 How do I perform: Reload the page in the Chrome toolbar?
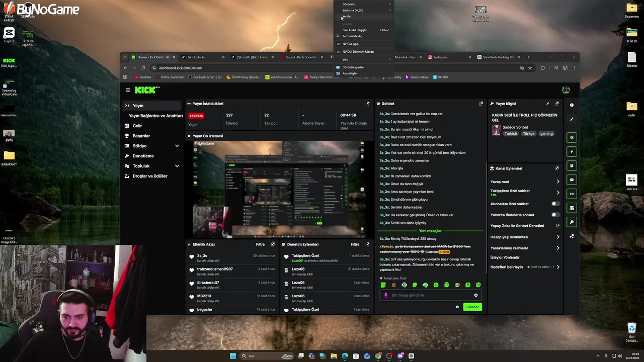click(143, 68)
